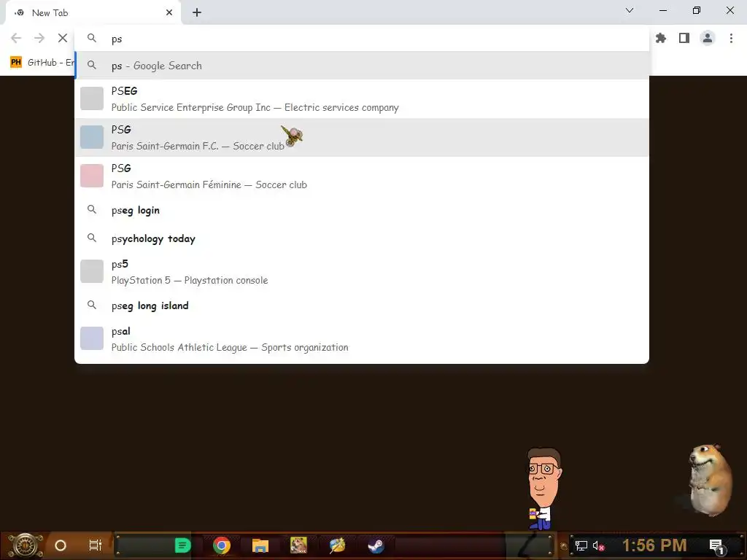Image resolution: width=747 pixels, height=560 pixels.
Task: Open the GitHub bookmark
Action: coord(42,63)
